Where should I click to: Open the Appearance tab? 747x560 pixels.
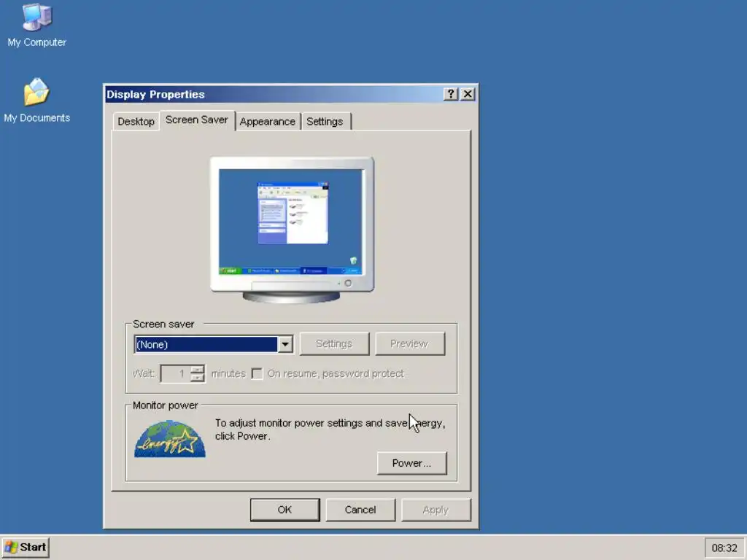point(267,122)
